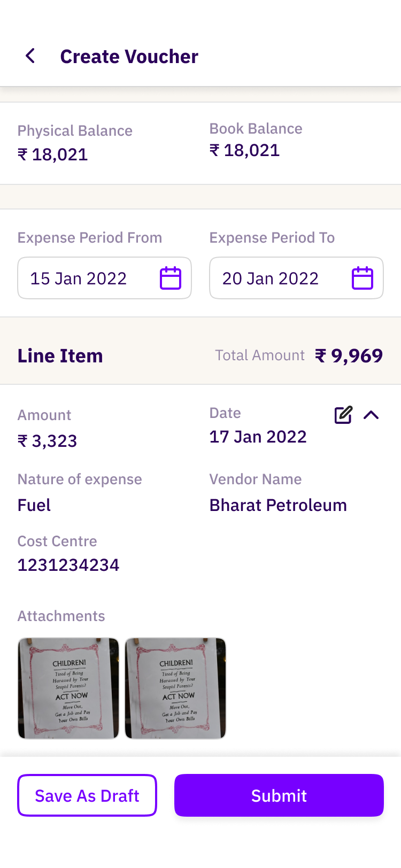The image size is (401, 868).
Task: Open calendar icon for Expense Period From
Action: pos(171,278)
